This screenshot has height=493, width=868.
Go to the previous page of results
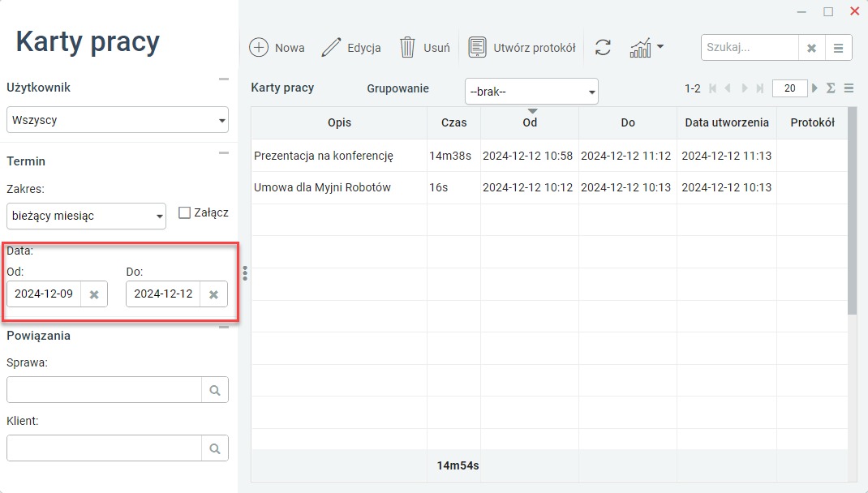[728, 88]
